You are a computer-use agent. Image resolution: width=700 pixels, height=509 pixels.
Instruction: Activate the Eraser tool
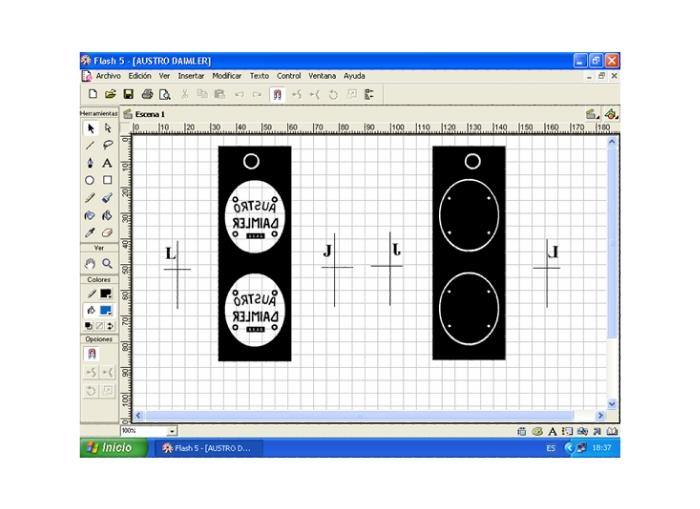[x=107, y=232]
